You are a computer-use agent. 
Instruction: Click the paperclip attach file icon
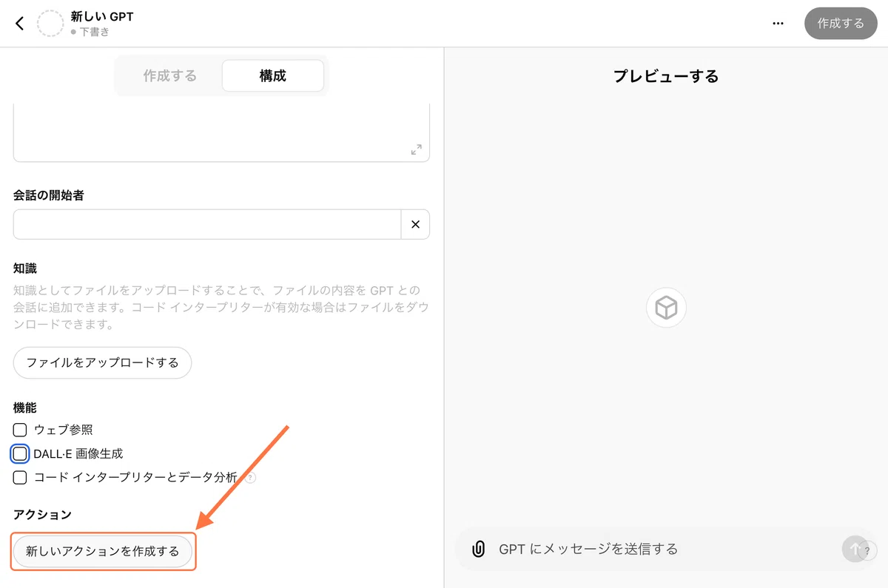click(478, 549)
